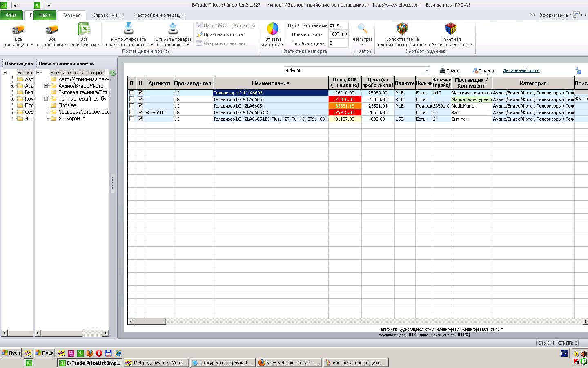The height and width of the screenshot is (368, 588).
Task: Open the Фильтры dropdown arrow
Action: [362, 45]
